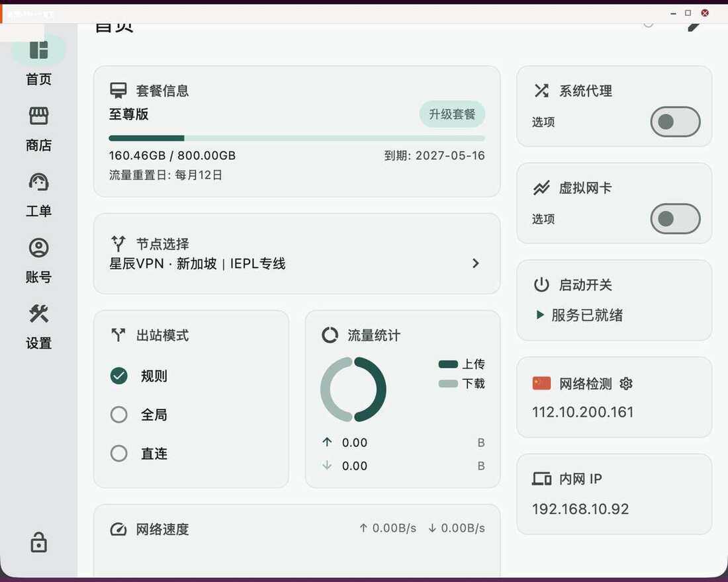Screen dimensions: 728x582
Task: Click the lock icon at sidebar bottom
Action: [38, 542]
